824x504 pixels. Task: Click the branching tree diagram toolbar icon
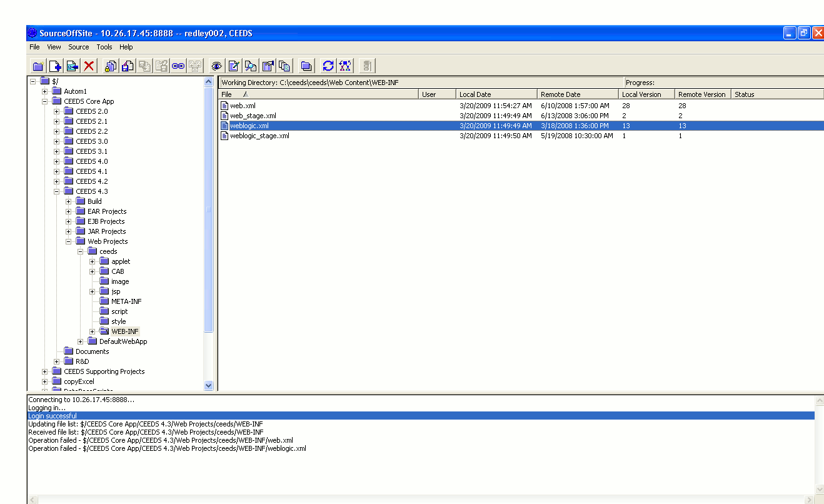pyautogui.click(x=344, y=66)
